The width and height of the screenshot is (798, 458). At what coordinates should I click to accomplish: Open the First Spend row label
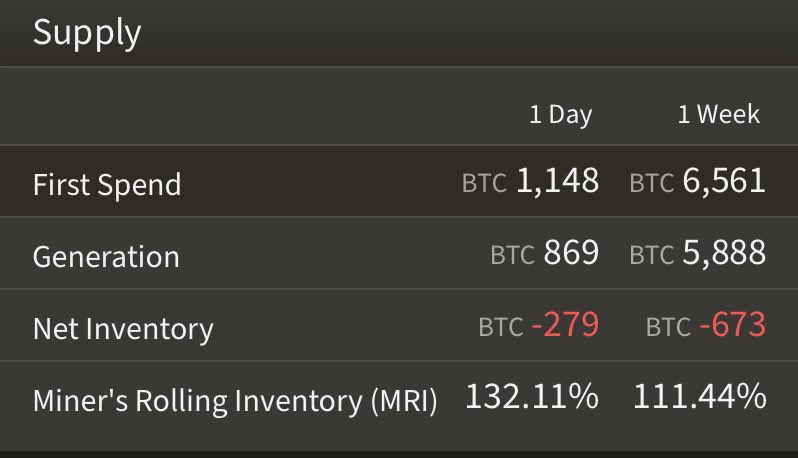pyautogui.click(x=107, y=184)
